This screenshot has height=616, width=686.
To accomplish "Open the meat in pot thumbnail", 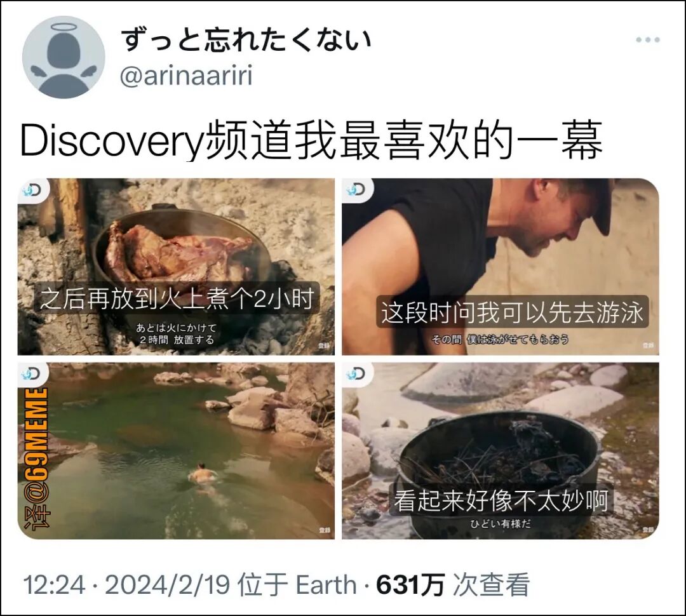I will (176, 267).
